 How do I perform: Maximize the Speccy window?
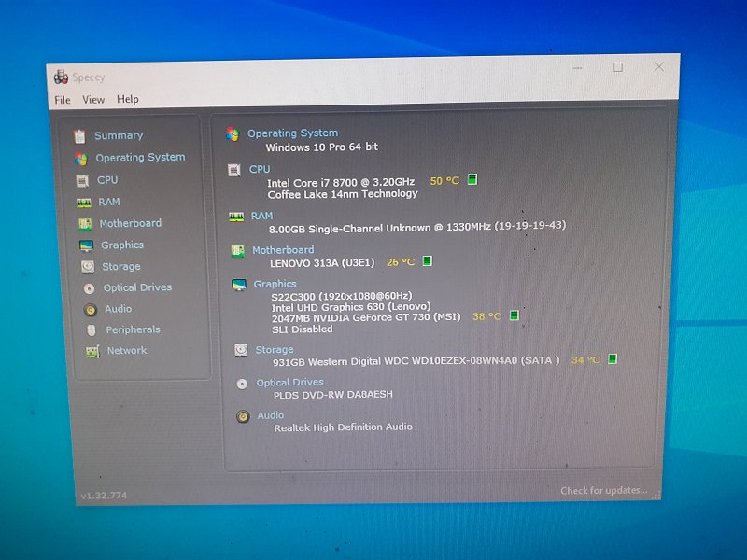click(x=618, y=67)
